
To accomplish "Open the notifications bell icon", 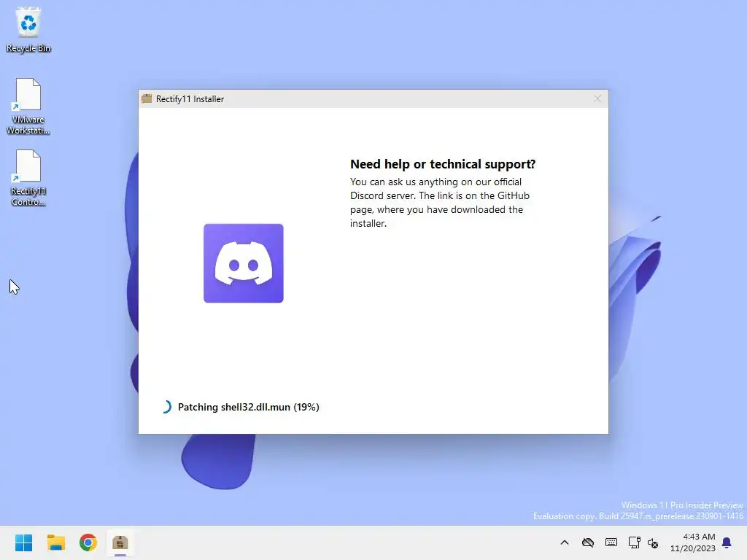I will 727,542.
